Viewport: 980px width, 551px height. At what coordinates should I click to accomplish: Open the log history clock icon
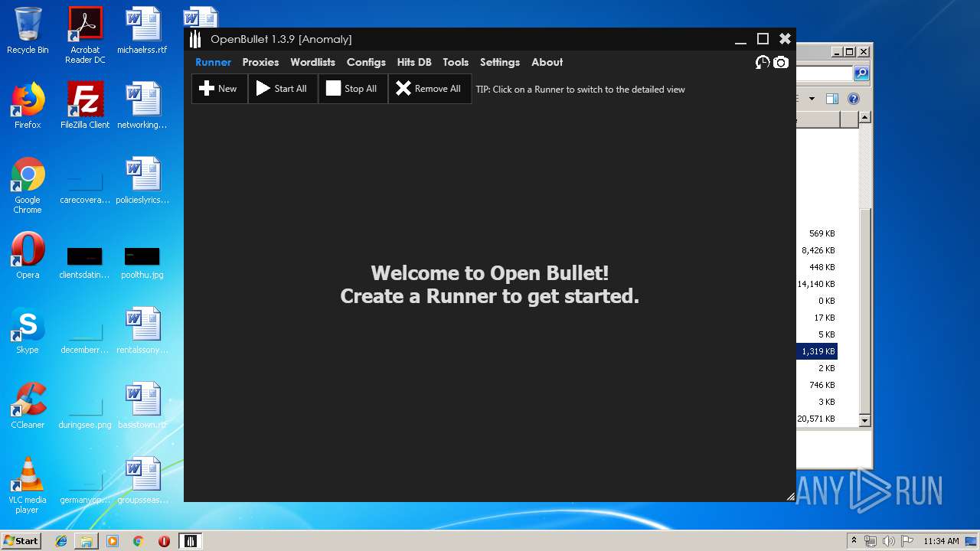(x=762, y=62)
